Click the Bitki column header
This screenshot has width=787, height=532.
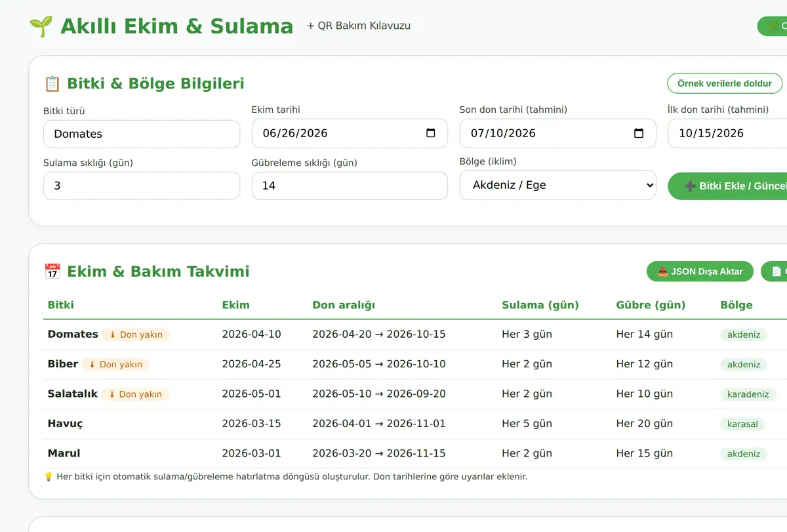pos(61,304)
